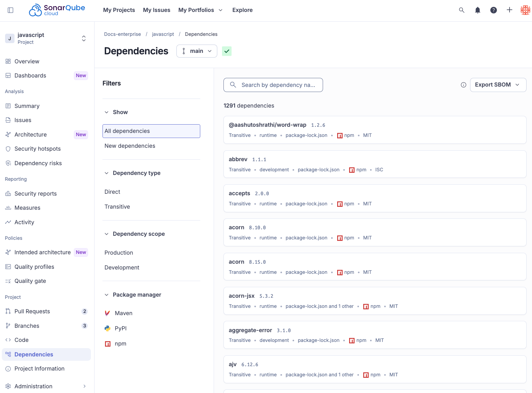Click the Measures sidebar icon

pos(8,208)
